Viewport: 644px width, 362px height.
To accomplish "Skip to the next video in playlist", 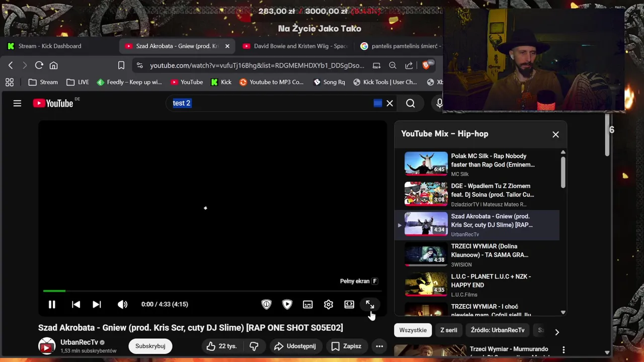I will click(97, 304).
